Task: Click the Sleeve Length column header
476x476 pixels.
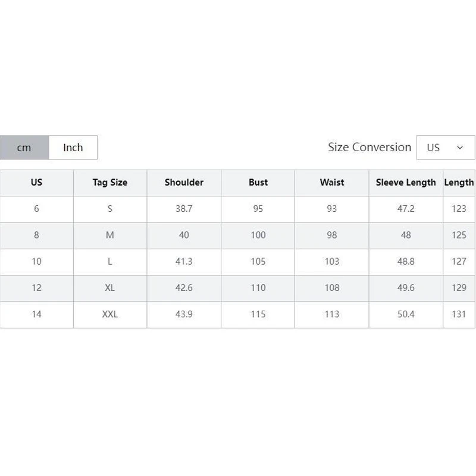Action: click(x=406, y=183)
